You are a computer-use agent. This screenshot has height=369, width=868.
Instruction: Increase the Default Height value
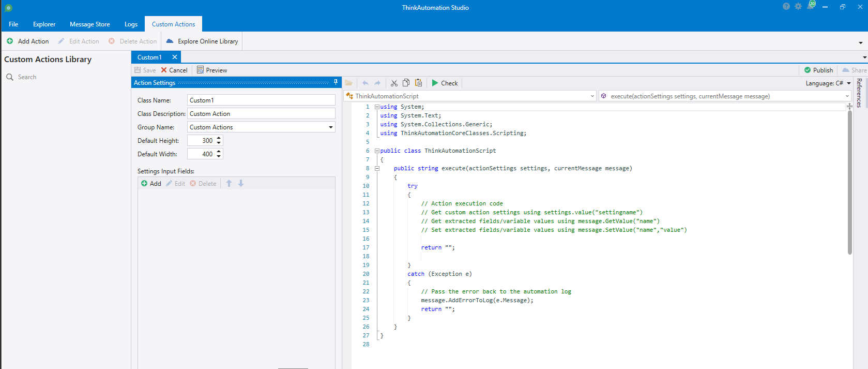219,138
